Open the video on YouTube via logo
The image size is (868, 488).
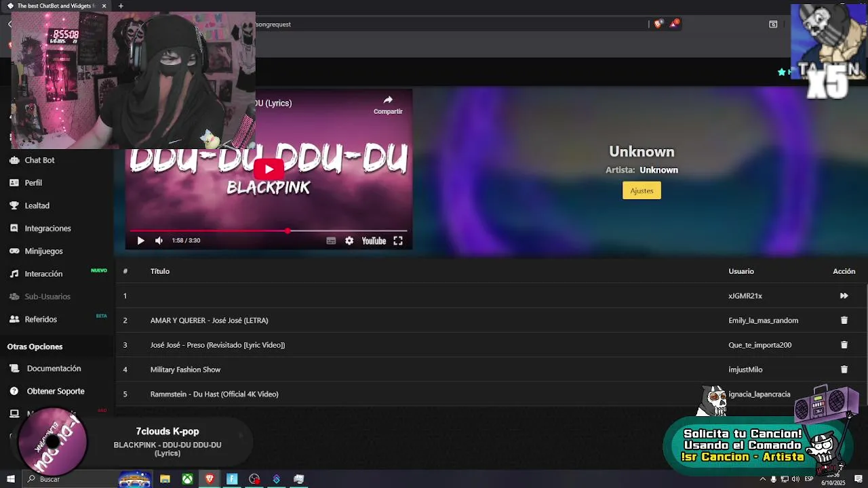coord(374,241)
